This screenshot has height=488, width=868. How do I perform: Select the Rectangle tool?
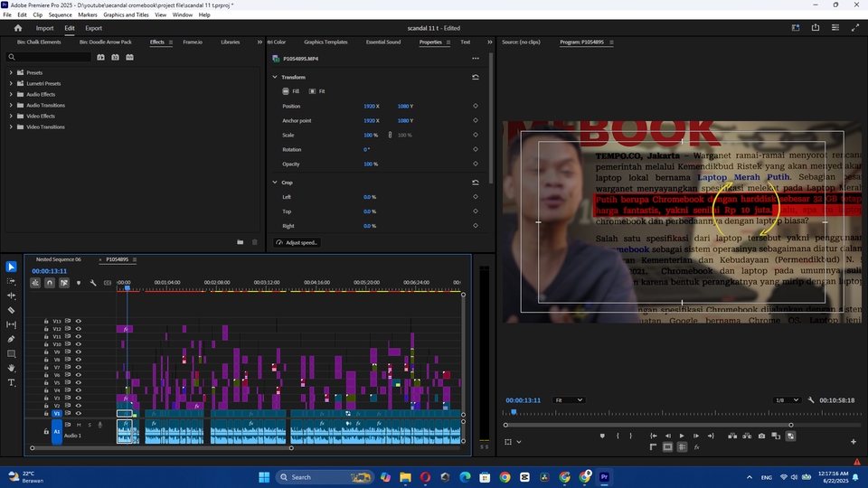11,353
